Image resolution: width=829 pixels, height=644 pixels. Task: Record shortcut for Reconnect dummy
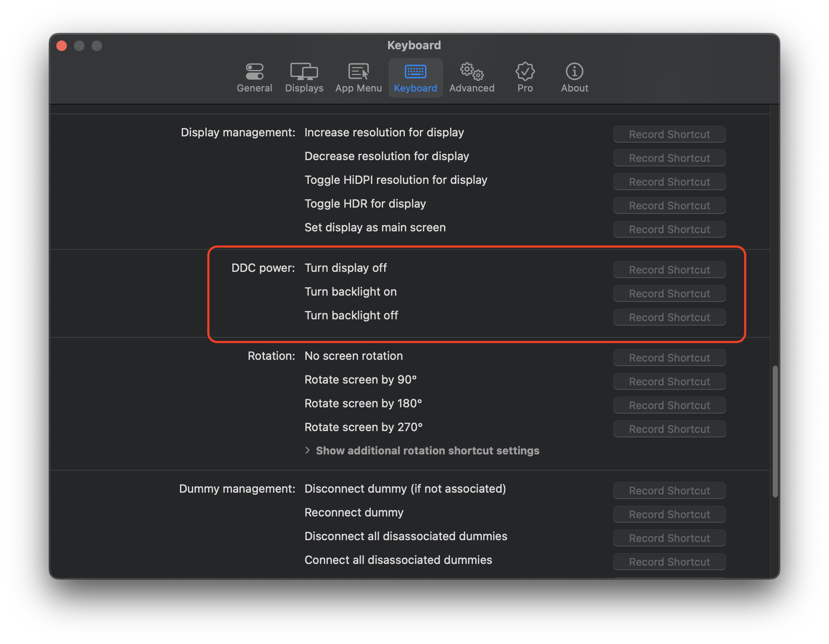(x=669, y=514)
